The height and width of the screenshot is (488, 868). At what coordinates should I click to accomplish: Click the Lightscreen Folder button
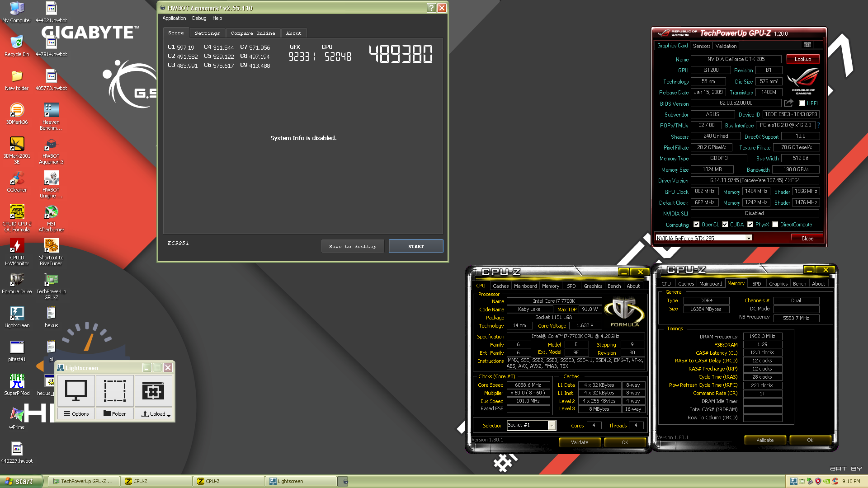point(115,413)
